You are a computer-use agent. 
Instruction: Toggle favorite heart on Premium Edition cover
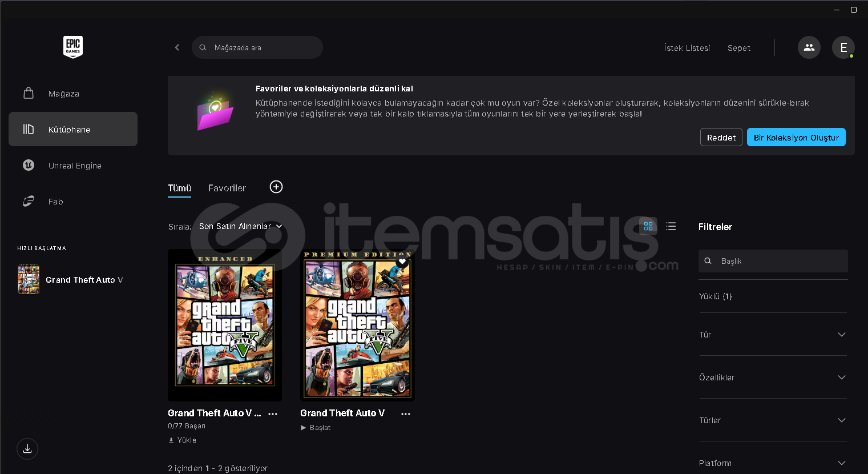[x=402, y=262]
